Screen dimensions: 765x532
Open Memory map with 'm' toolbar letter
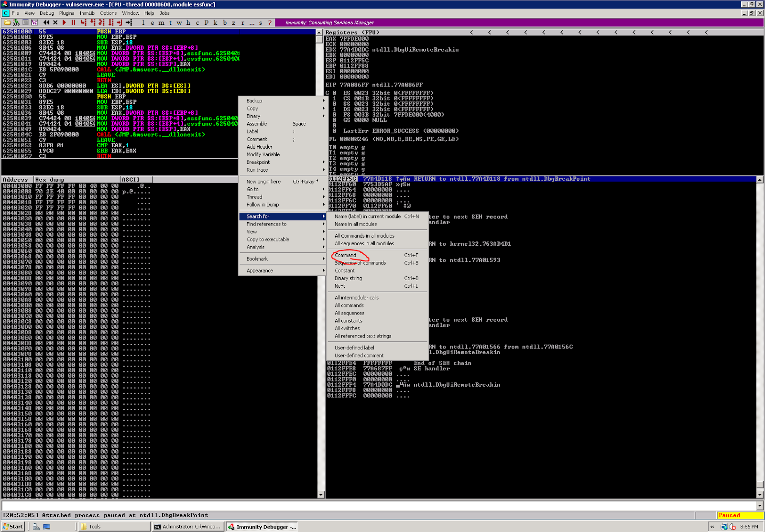coord(161,22)
